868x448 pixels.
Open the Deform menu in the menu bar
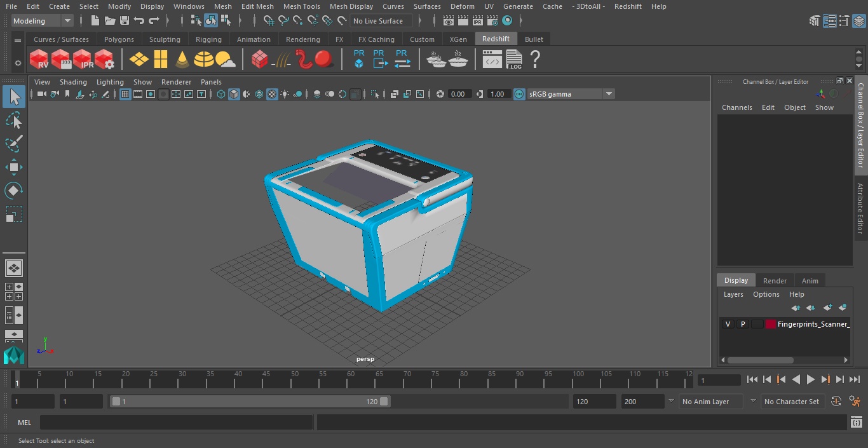[462, 6]
